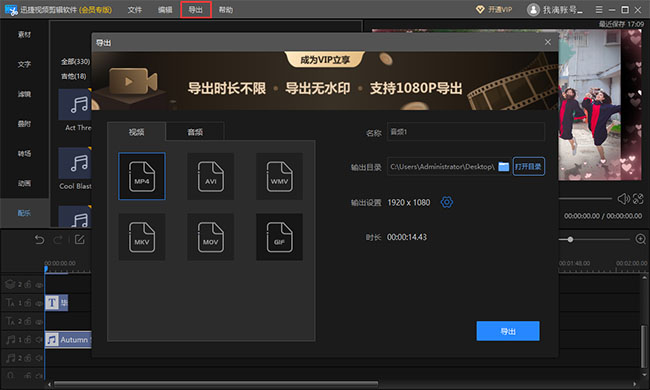This screenshot has height=390, width=650.
Task: Click the 1920 x 1080 resolution value
Action: pos(409,202)
